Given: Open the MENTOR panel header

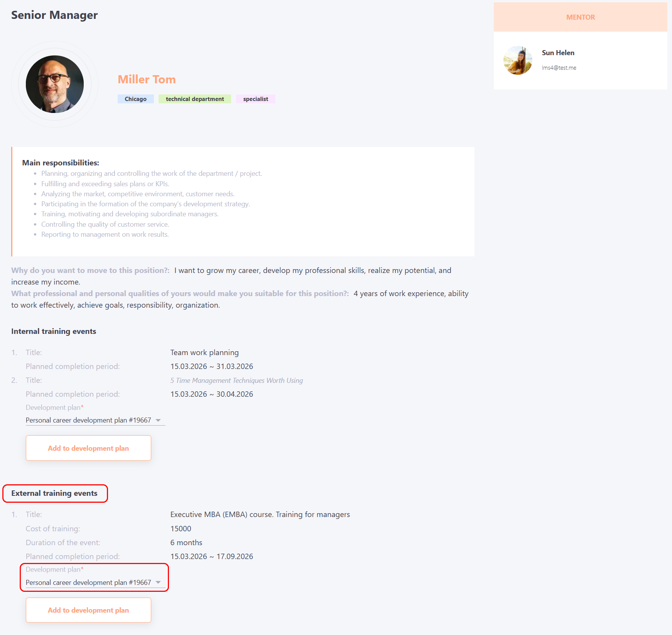Looking at the screenshot, I should tap(580, 17).
